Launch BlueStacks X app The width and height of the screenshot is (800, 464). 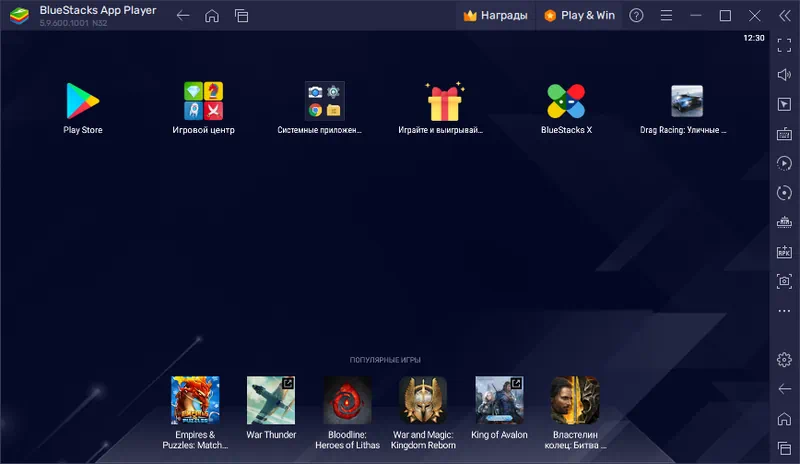click(x=566, y=101)
